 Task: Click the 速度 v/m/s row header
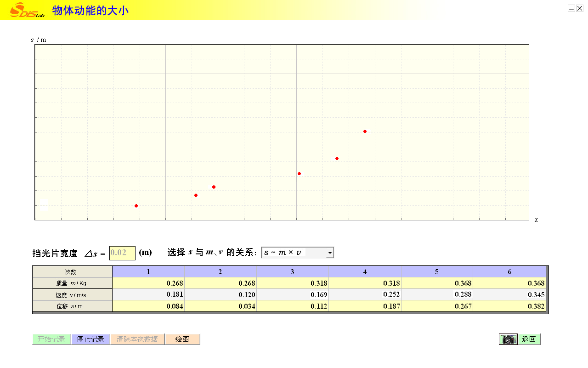coord(72,295)
